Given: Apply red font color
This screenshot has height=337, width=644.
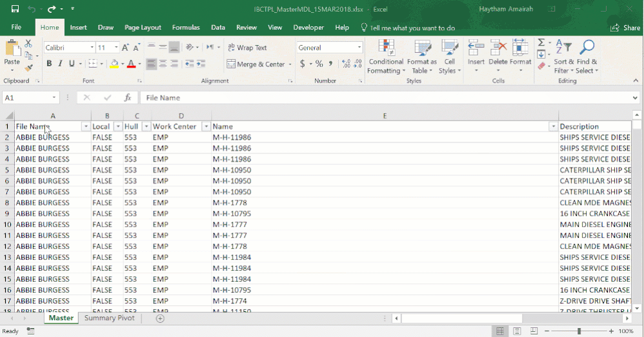Looking at the screenshot, I should coord(132,64).
